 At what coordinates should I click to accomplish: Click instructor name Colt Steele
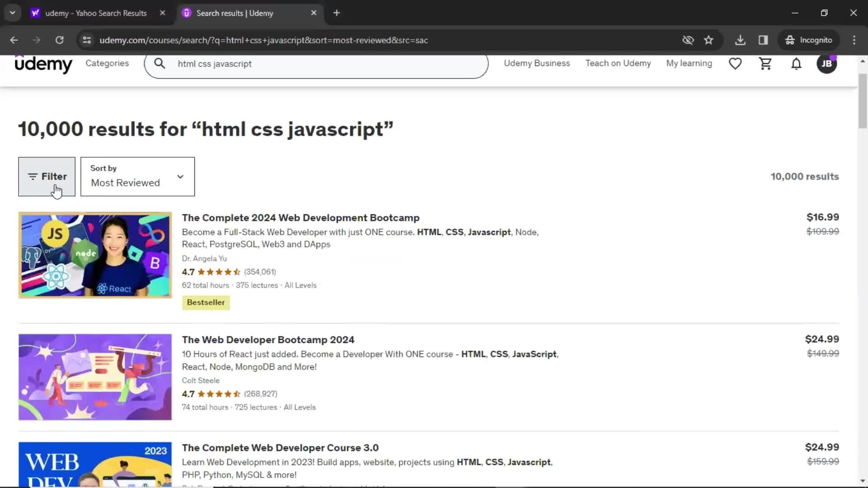tap(201, 380)
